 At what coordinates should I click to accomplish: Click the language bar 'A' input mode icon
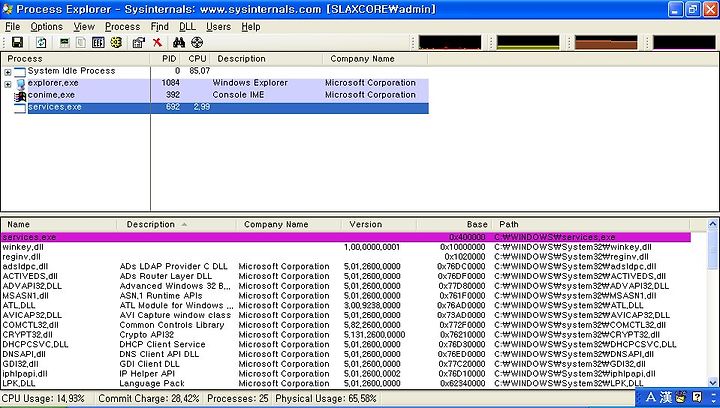point(651,397)
